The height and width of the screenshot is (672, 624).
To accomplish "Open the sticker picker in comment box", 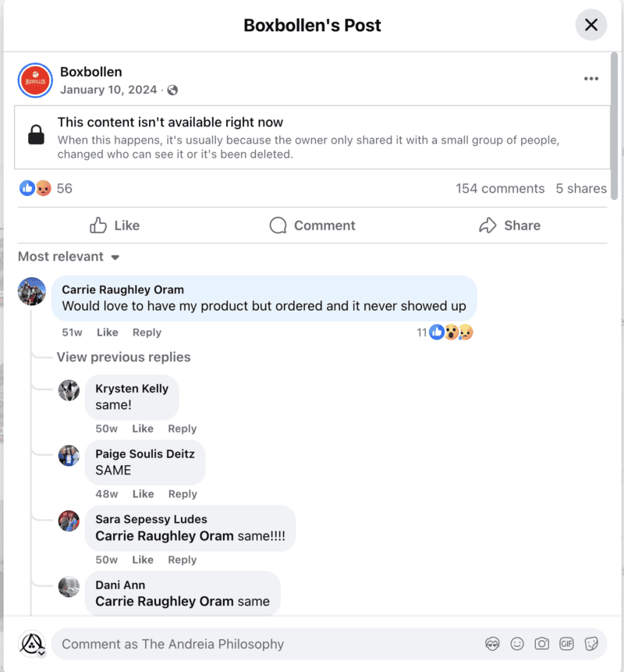I will (591, 644).
